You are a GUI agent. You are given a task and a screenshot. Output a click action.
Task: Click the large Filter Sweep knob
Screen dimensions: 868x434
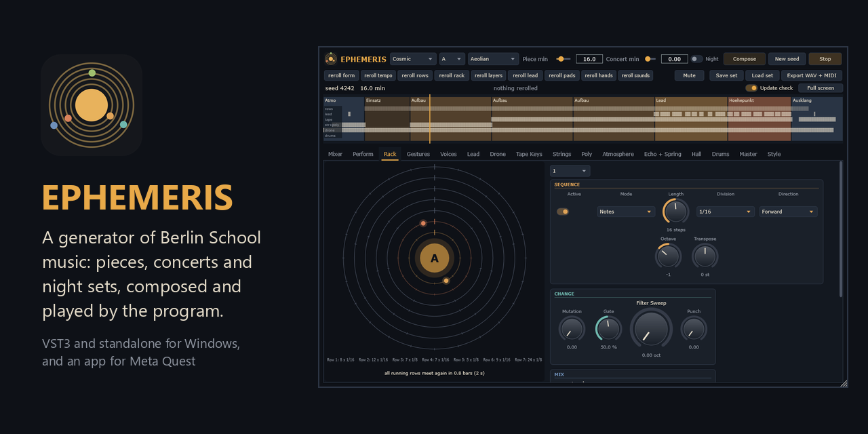coord(651,328)
